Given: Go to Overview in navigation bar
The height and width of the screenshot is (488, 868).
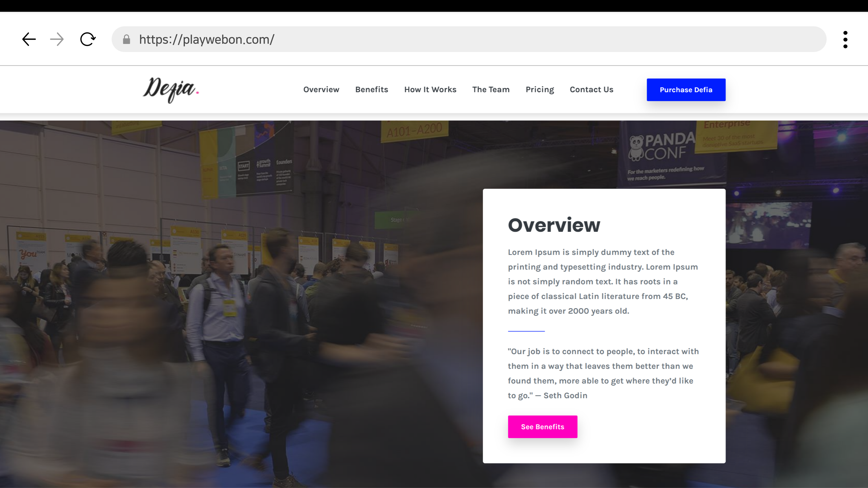Looking at the screenshot, I should (x=321, y=90).
